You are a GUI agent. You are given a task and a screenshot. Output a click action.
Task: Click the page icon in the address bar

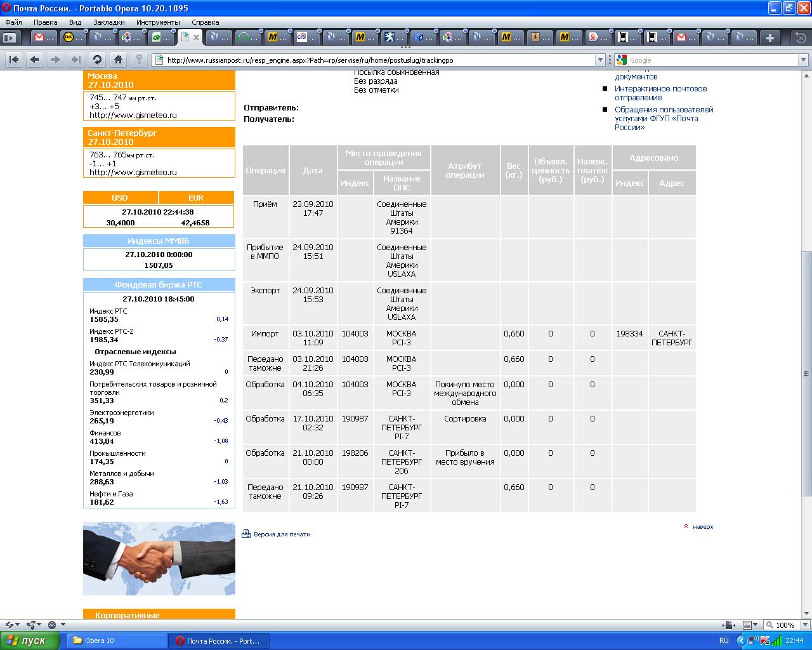[x=159, y=60]
